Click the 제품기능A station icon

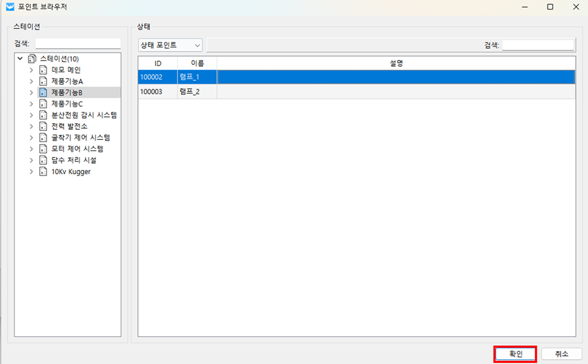tap(43, 81)
